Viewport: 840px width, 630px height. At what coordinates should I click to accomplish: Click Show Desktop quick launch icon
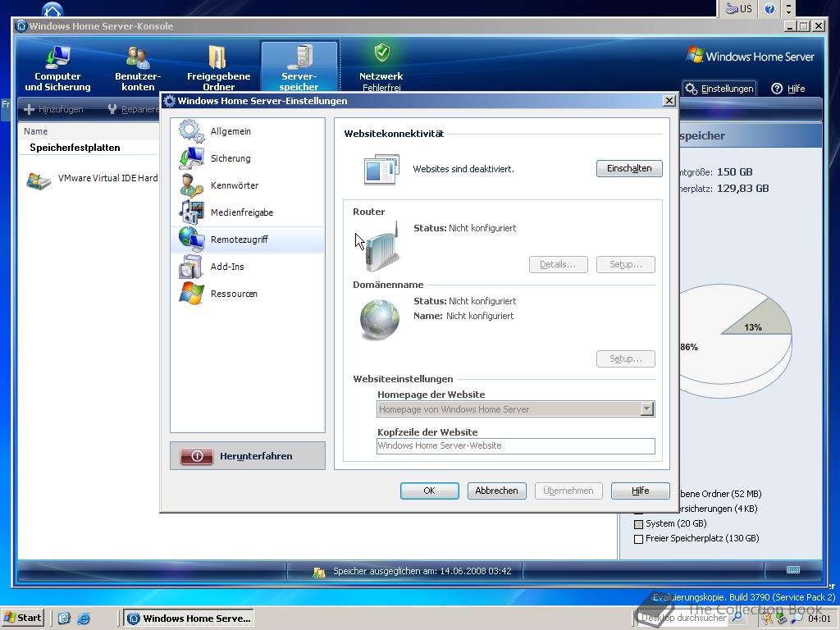click(64, 619)
